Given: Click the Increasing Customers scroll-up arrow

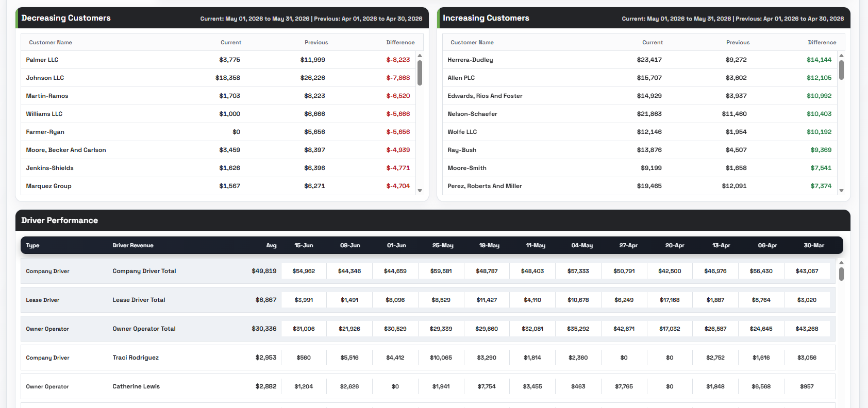Looking at the screenshot, I should point(842,56).
